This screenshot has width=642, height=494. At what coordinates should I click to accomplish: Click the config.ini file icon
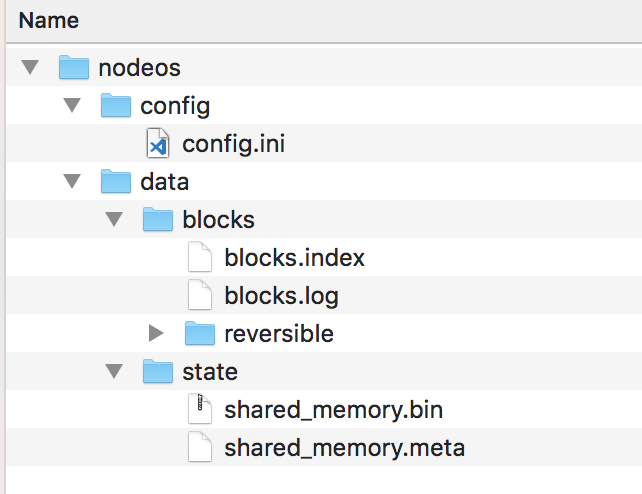159,144
